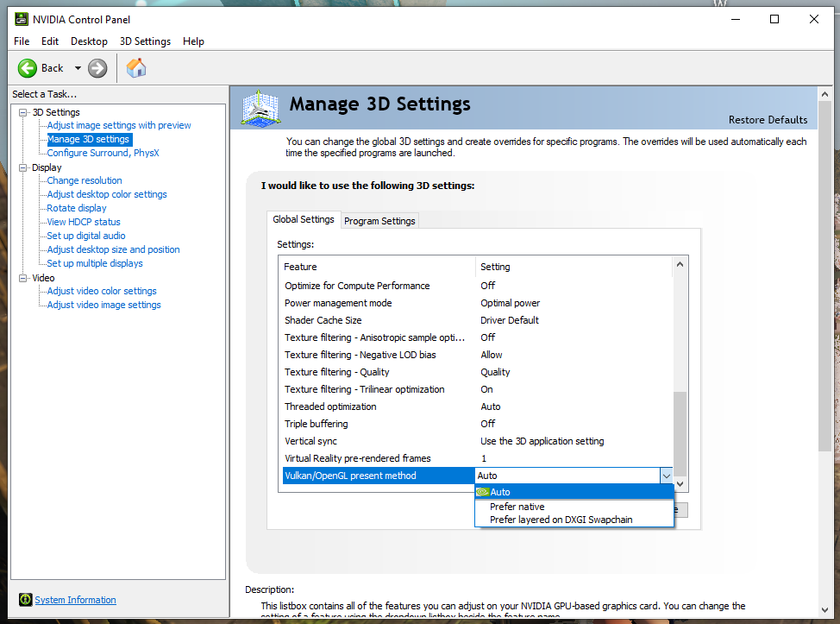Click settings list scroll down arrow
840x624 pixels.
pos(680,484)
